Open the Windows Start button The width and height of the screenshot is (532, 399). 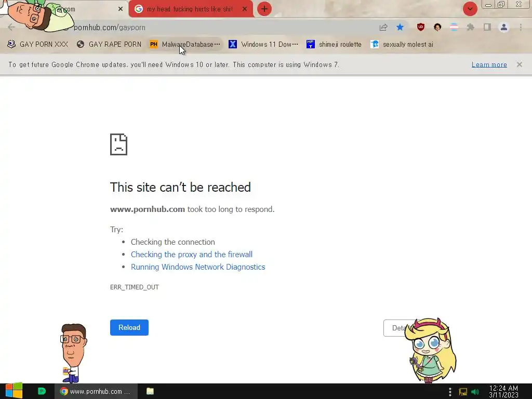pos(14,391)
